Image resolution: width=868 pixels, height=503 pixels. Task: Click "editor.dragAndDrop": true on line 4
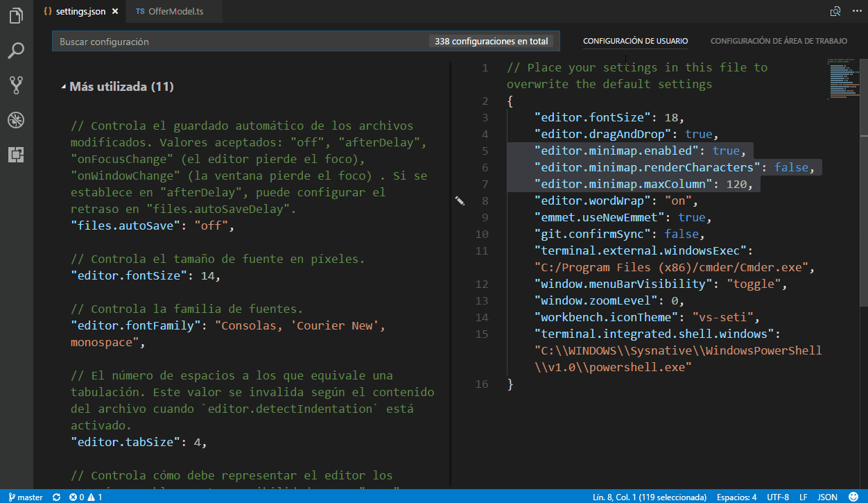point(627,134)
